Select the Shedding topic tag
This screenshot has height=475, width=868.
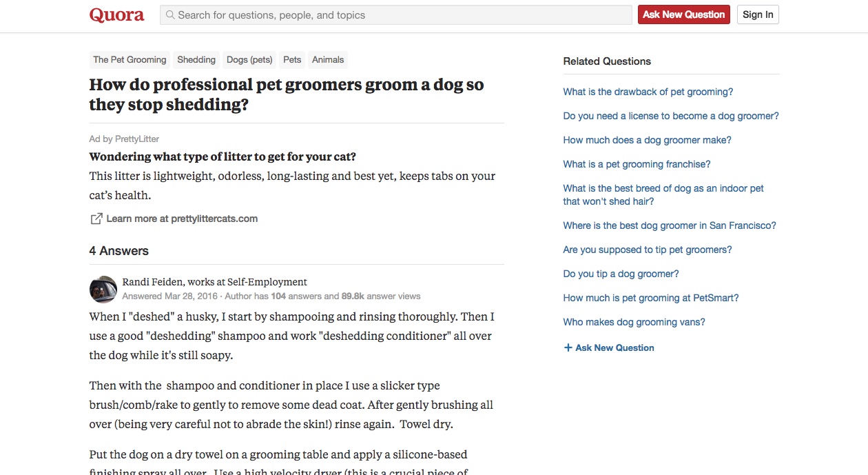click(196, 59)
